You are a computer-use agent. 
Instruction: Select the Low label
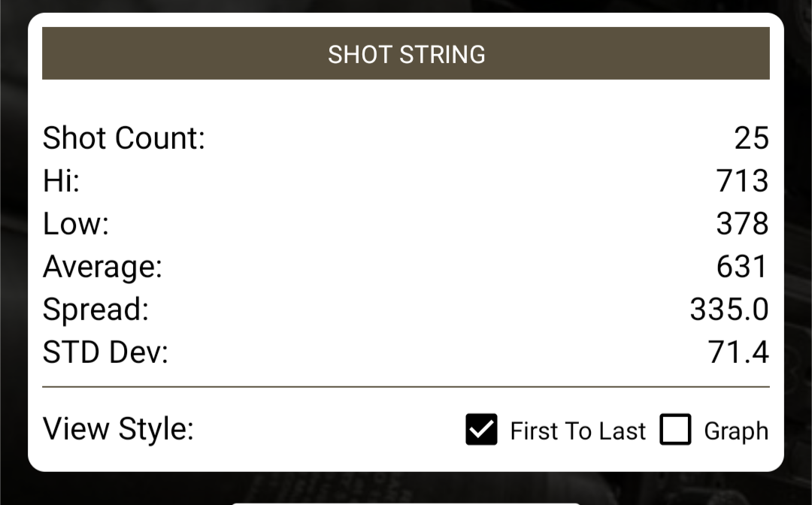coord(76,224)
